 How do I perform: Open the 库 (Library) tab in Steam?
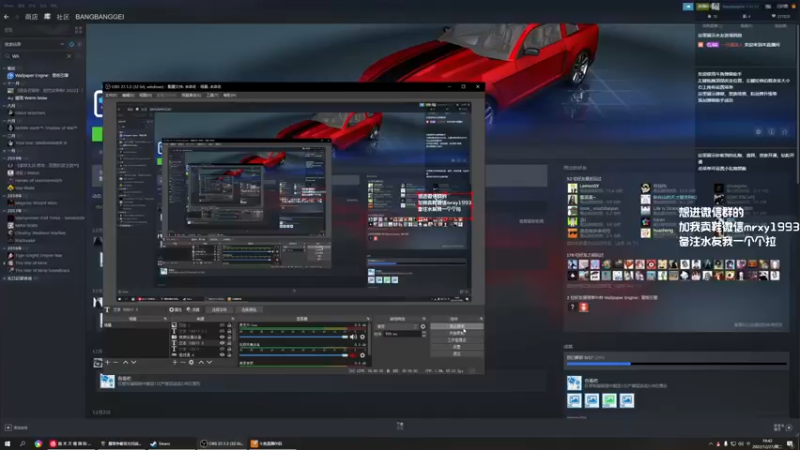47,17
